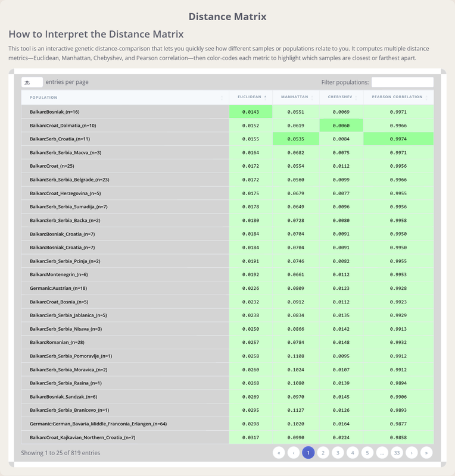Click Chebyshev value 0.0224 in Kajkavian row
This screenshot has width=455, height=476.
click(341, 437)
